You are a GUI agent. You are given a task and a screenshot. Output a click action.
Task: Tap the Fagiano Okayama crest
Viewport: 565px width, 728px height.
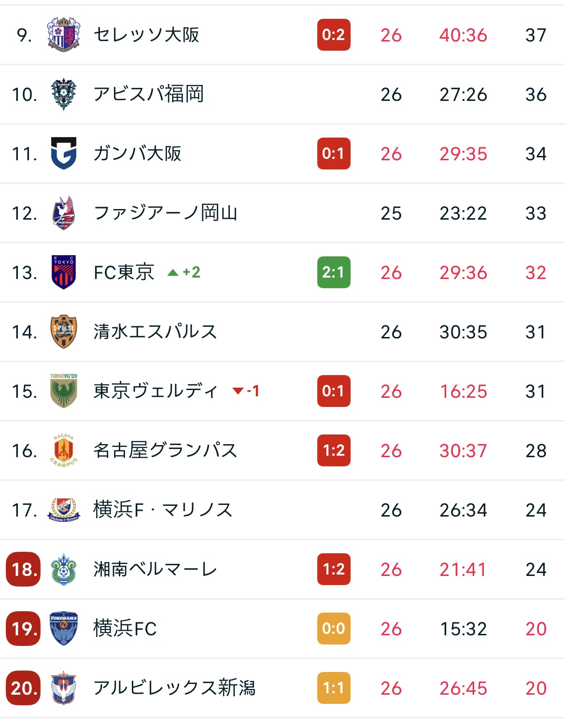click(63, 213)
